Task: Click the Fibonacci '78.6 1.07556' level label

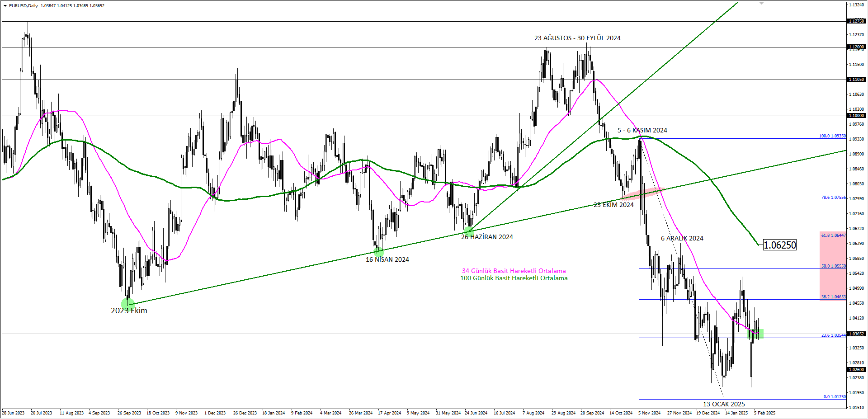Action: point(833,198)
